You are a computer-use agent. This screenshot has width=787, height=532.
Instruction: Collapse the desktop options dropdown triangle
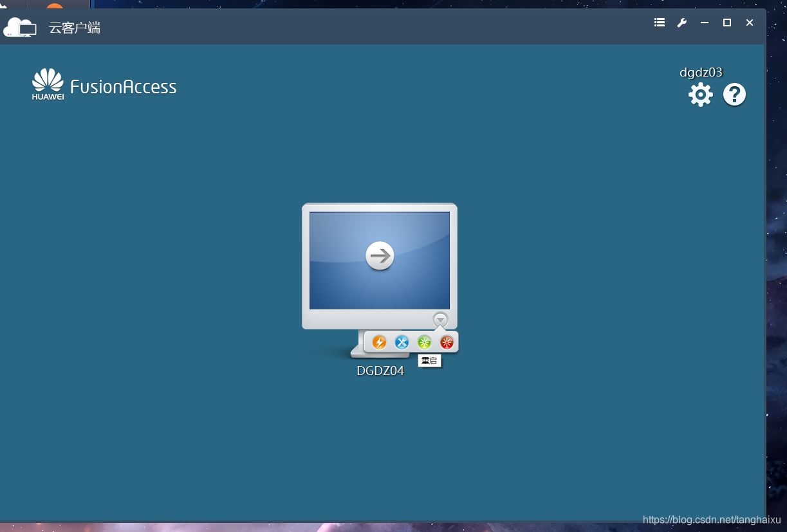point(440,319)
